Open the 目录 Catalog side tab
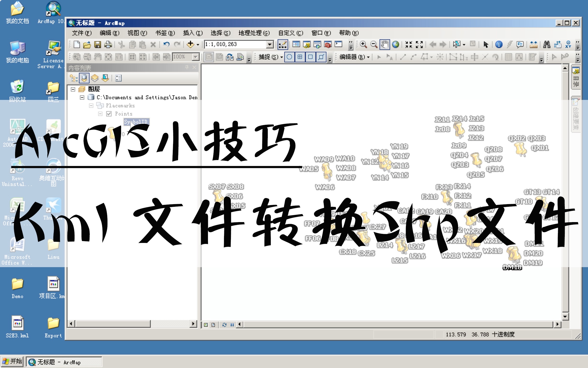Screen dimensions: 588x368 tap(576, 77)
